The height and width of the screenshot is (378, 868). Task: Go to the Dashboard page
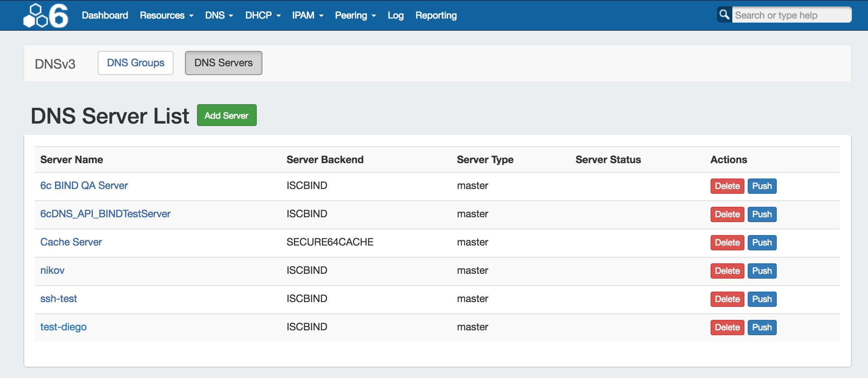(105, 15)
